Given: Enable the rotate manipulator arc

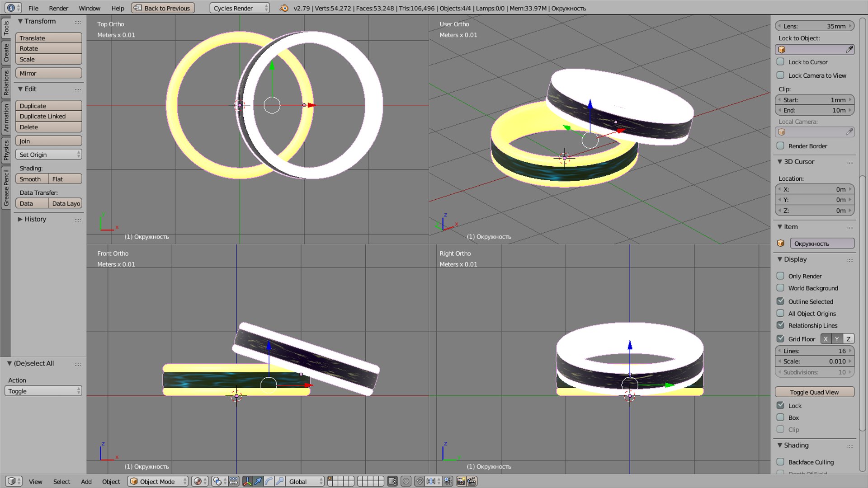Looking at the screenshot, I should click(269, 481).
